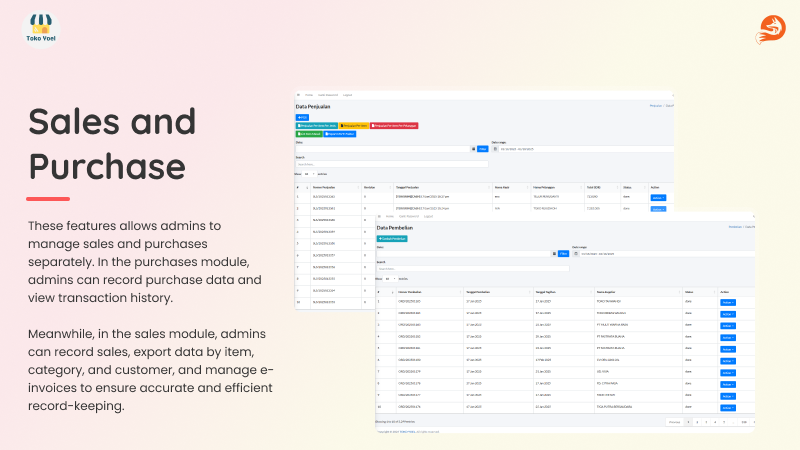The height and width of the screenshot is (450, 800).
Task: Click the yellow Penjualan Per Item button
Action: coord(355,126)
